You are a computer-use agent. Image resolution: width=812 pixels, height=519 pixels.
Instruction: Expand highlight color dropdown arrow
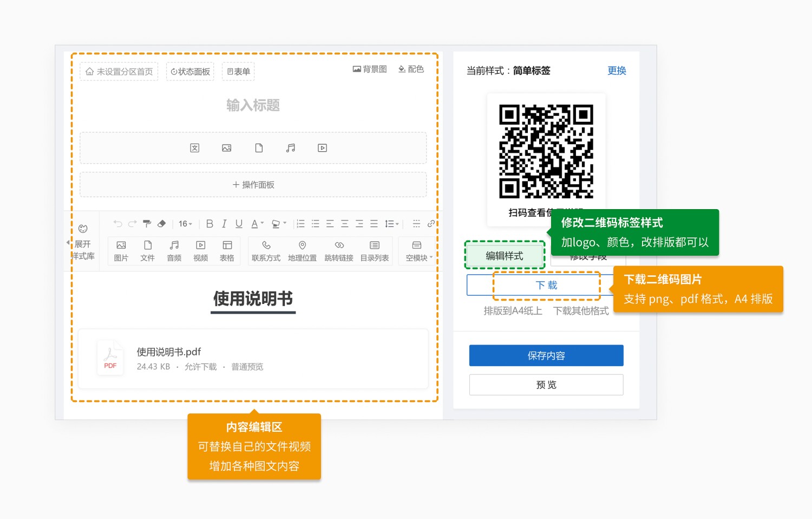pyautogui.click(x=285, y=223)
